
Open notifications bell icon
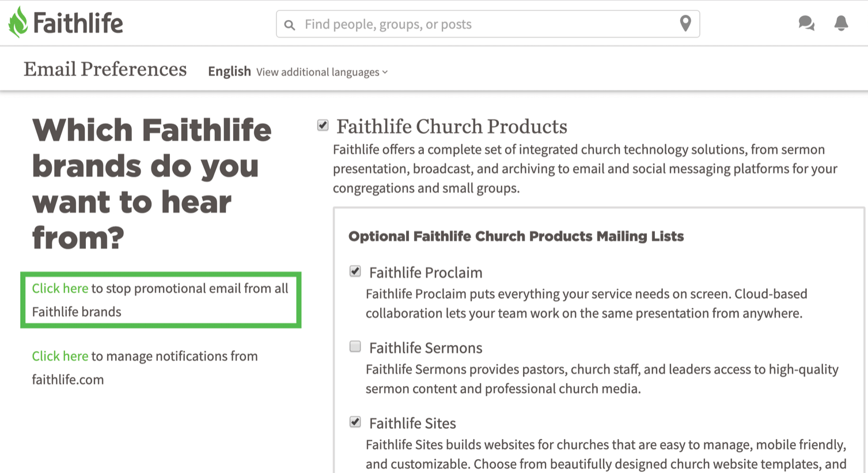click(842, 23)
